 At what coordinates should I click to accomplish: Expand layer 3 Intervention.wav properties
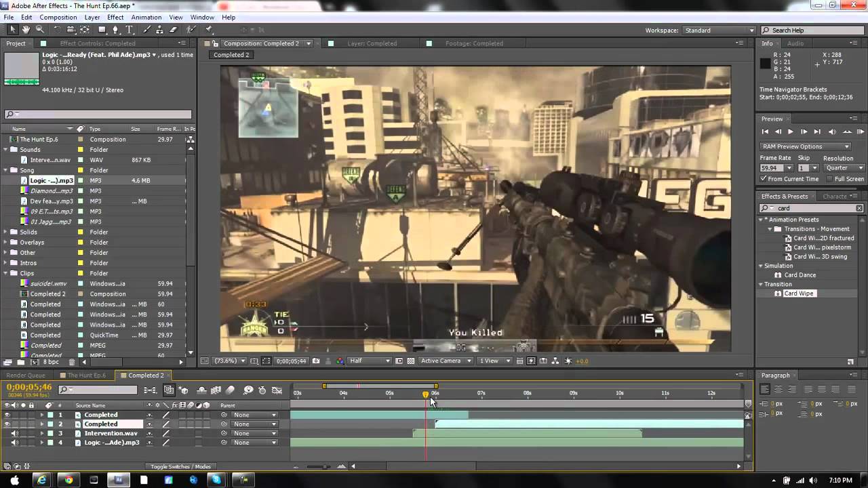[x=41, y=433]
